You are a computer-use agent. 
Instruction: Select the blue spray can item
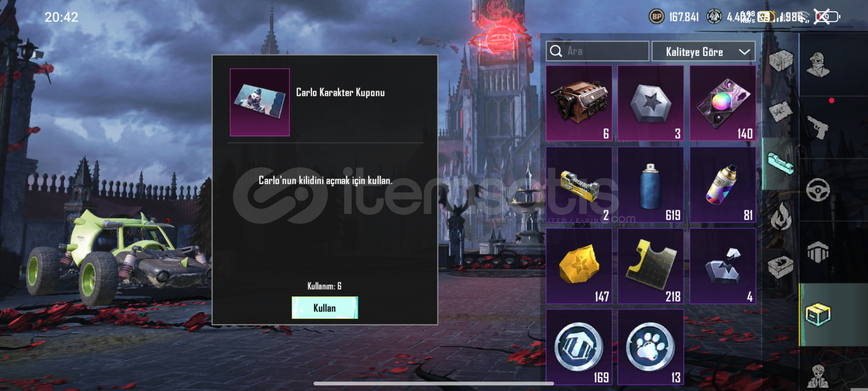pyautogui.click(x=650, y=185)
